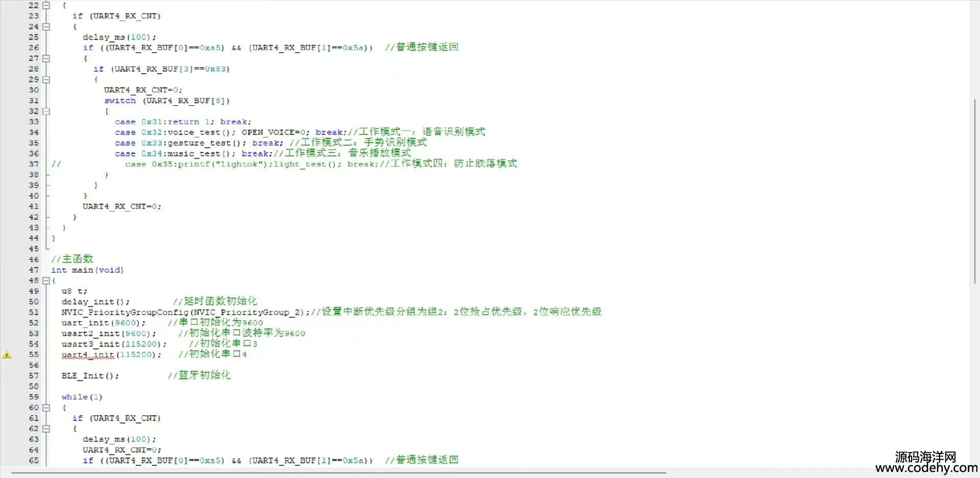Viewport: 980px width, 478px height.
Task: Collapse the fold marker at line 24
Action: click(46, 27)
